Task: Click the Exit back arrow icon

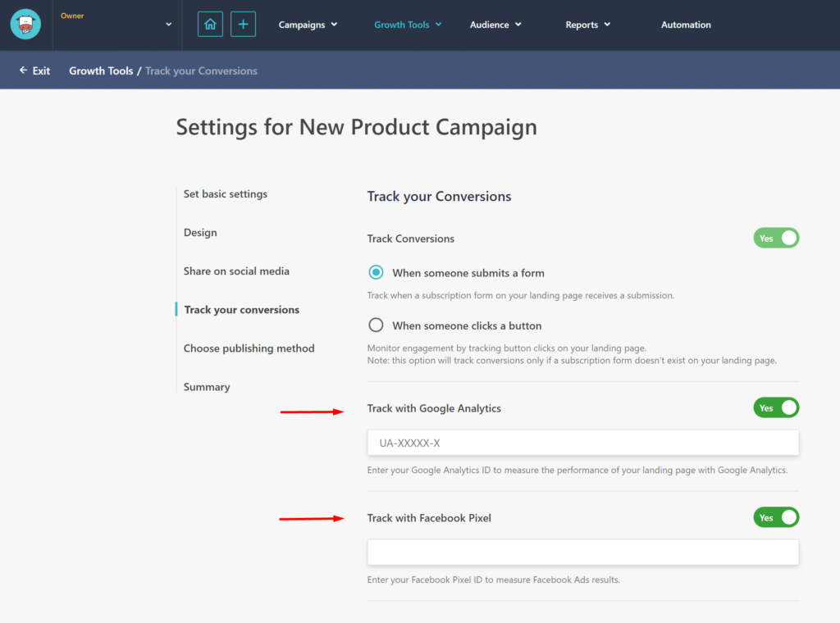Action: [x=23, y=70]
